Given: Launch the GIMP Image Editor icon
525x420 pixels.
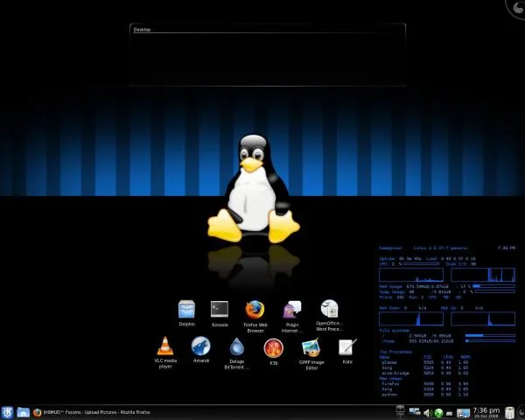Looking at the screenshot, I should coord(311,354).
